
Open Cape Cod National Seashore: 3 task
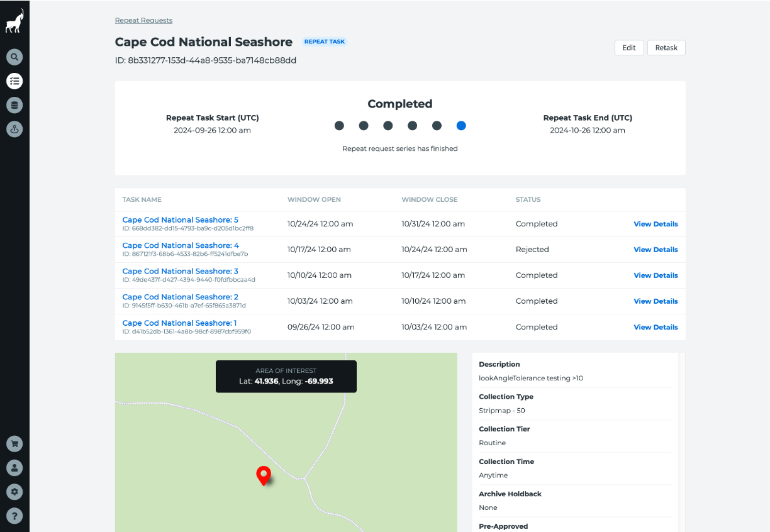[x=181, y=271]
